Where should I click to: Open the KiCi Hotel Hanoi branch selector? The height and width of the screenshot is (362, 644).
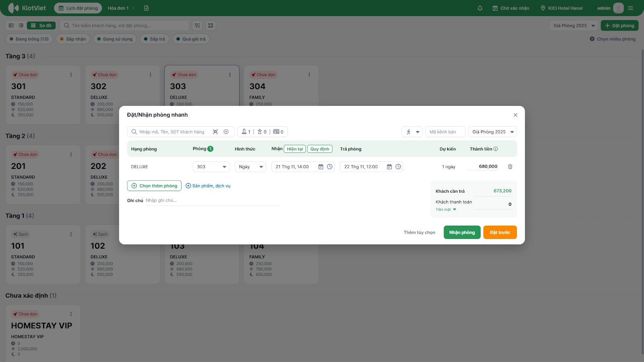pyautogui.click(x=561, y=8)
